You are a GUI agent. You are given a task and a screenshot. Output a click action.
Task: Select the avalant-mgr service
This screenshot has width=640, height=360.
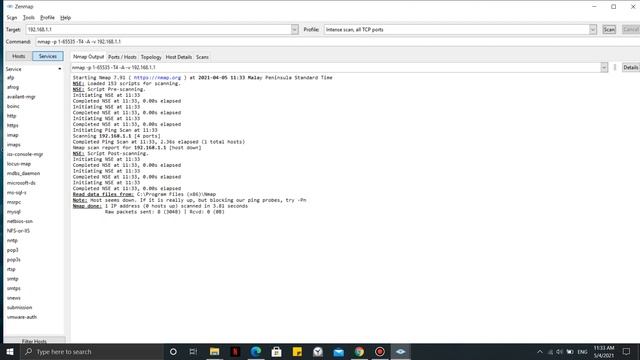coord(21,97)
